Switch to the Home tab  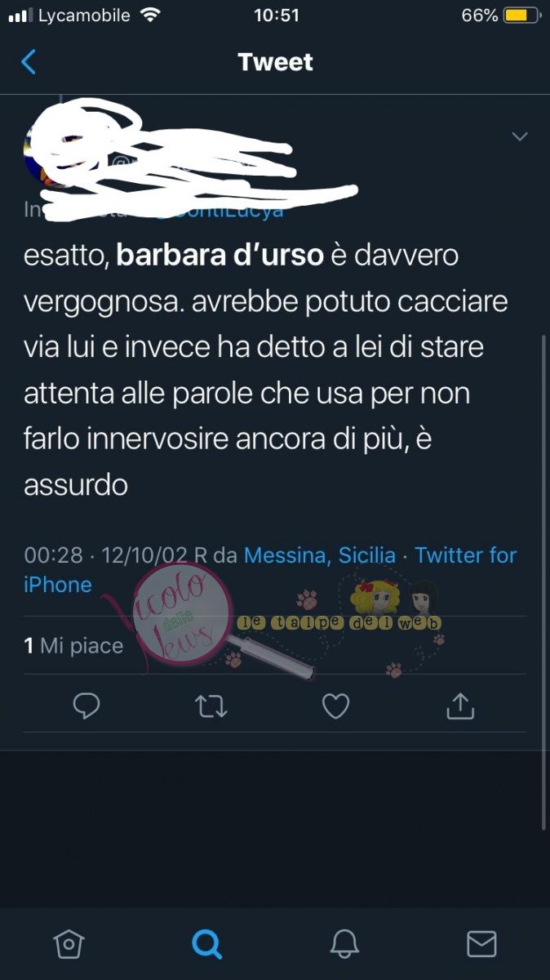click(69, 944)
